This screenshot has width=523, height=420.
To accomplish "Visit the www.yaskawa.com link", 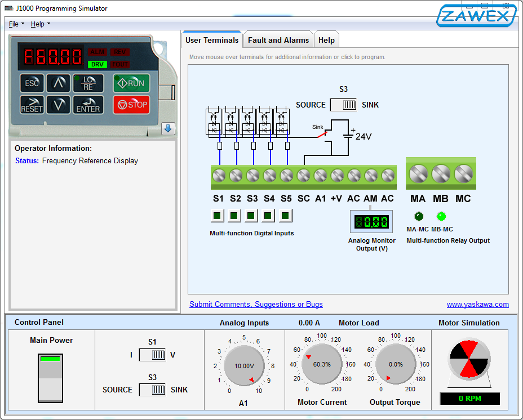I will point(478,305).
